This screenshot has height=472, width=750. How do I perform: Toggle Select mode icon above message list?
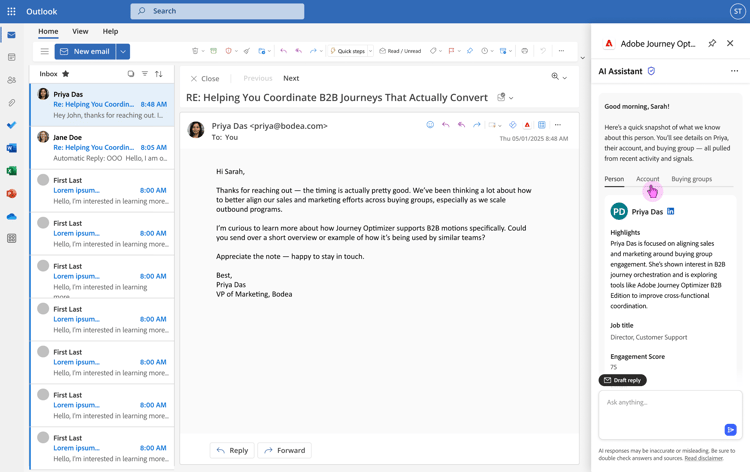click(131, 74)
